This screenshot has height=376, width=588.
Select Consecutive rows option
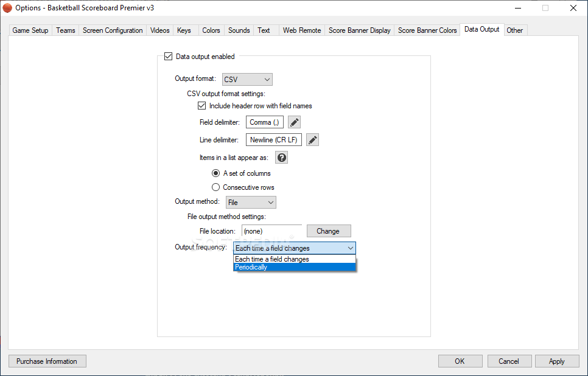[215, 187]
